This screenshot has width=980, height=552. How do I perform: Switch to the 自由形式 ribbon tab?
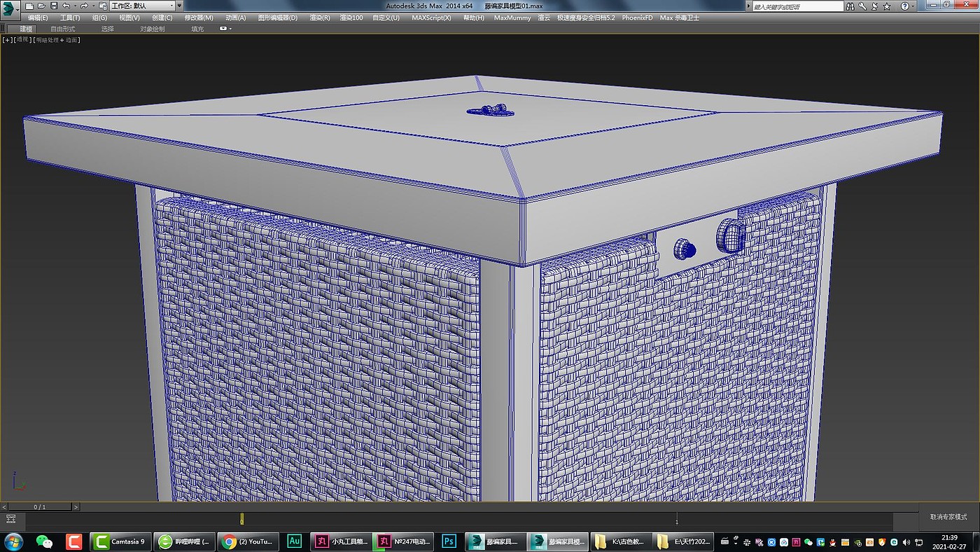63,29
